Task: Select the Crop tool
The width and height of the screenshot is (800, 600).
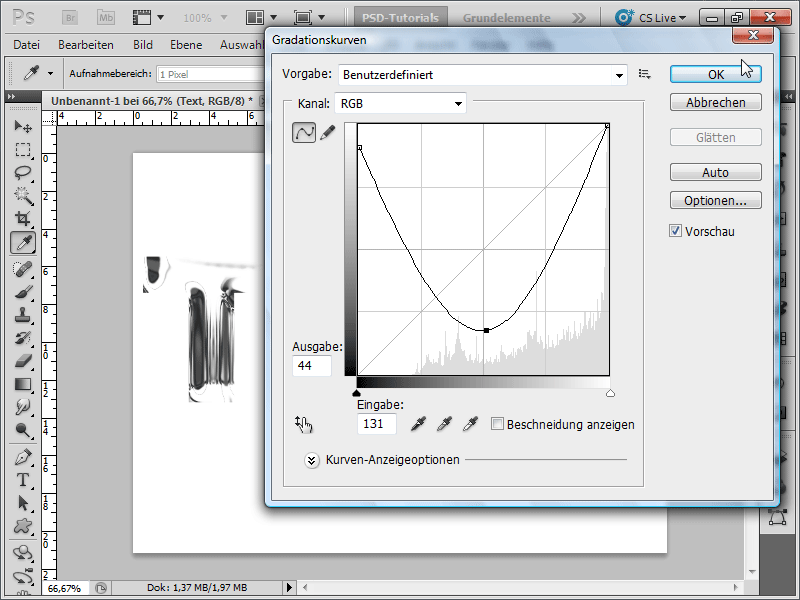Action: [23, 218]
